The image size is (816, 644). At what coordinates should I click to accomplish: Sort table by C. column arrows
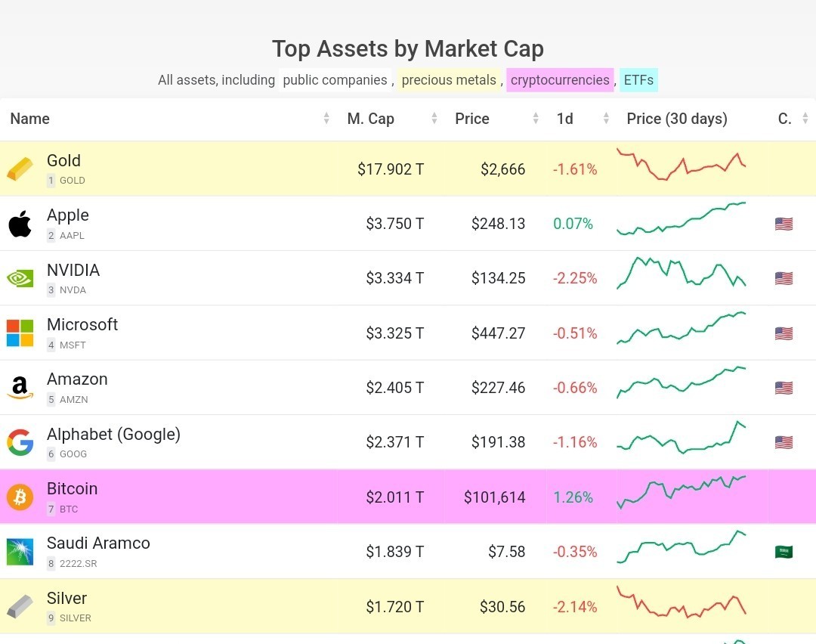coord(805,119)
